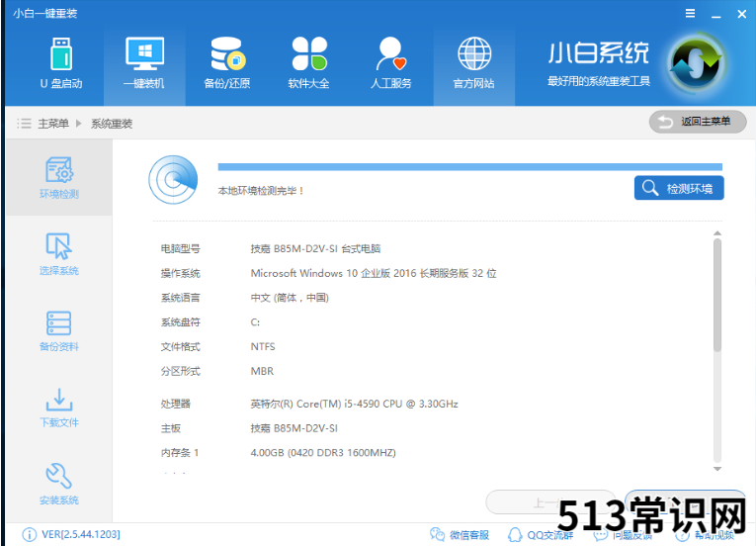Click the 检测环境 button
Image resolution: width=756 pixels, height=546 pixels.
pyautogui.click(x=679, y=188)
